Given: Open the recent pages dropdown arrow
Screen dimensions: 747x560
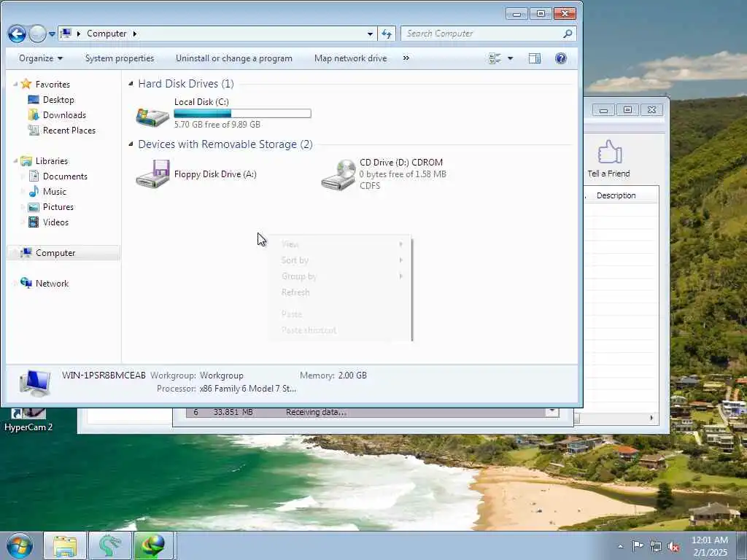Looking at the screenshot, I should coord(52,34).
